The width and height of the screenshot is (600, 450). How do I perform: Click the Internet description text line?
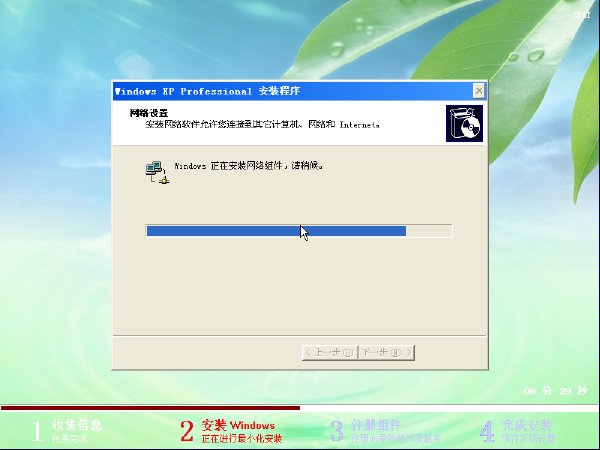pos(262,124)
